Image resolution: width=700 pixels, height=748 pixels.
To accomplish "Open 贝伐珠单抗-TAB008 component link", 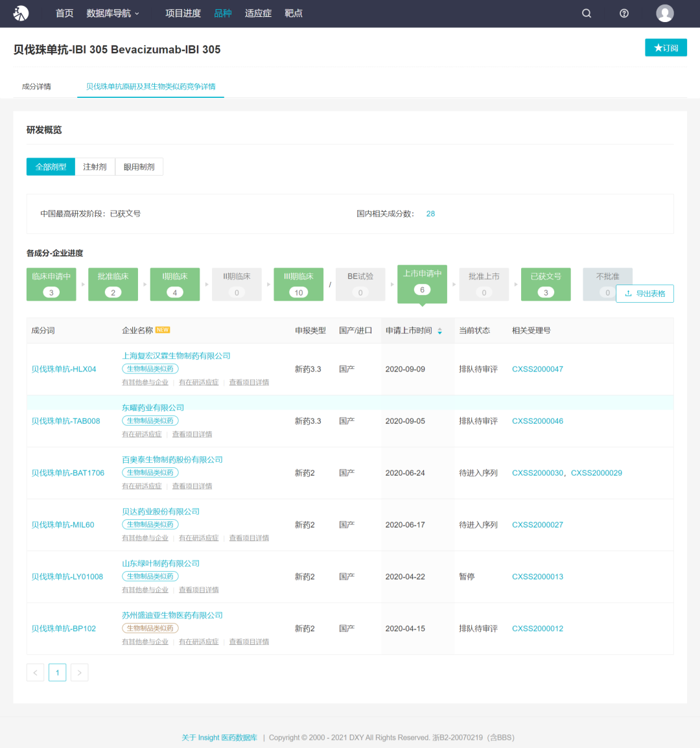I will tap(66, 421).
